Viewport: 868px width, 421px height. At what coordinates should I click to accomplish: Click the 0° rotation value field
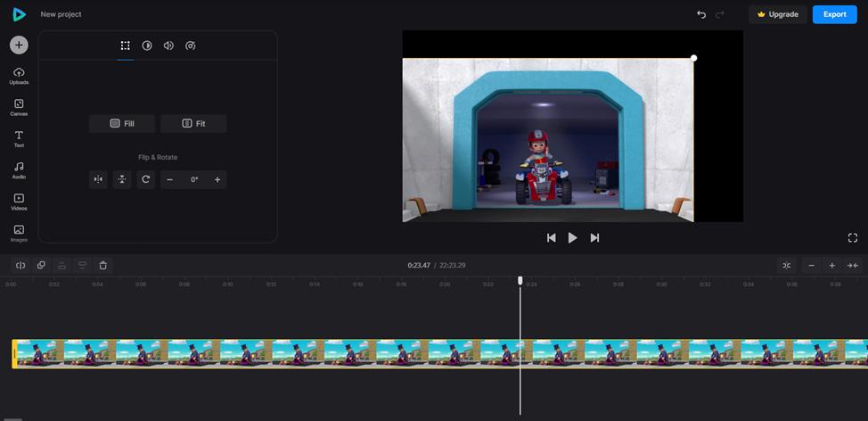pyautogui.click(x=194, y=179)
